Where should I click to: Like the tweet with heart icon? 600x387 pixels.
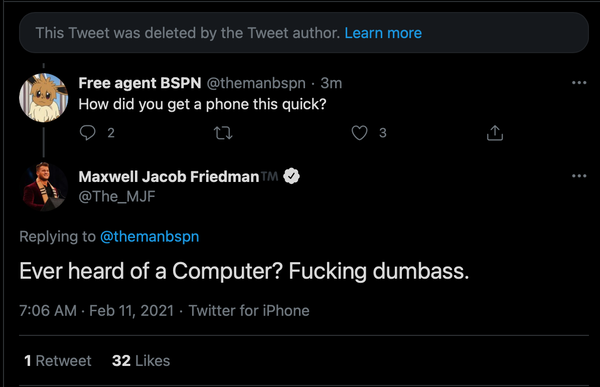click(x=359, y=133)
